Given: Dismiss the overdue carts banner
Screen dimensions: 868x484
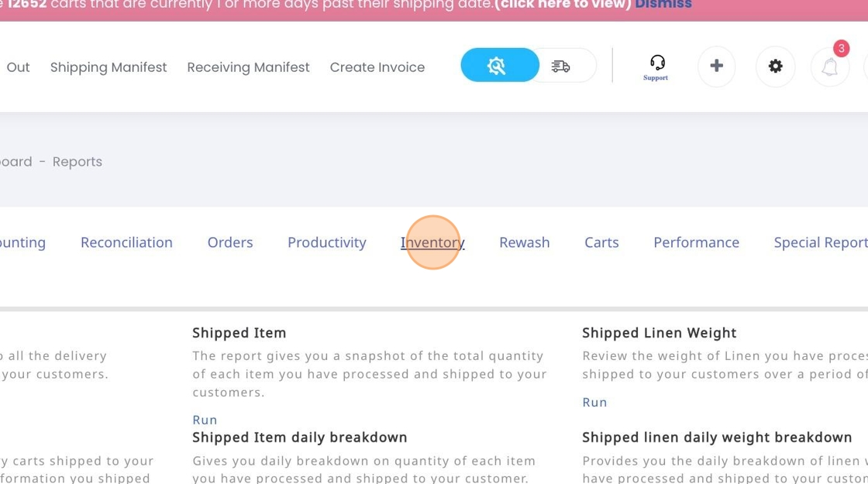Looking at the screenshot, I should (663, 5).
